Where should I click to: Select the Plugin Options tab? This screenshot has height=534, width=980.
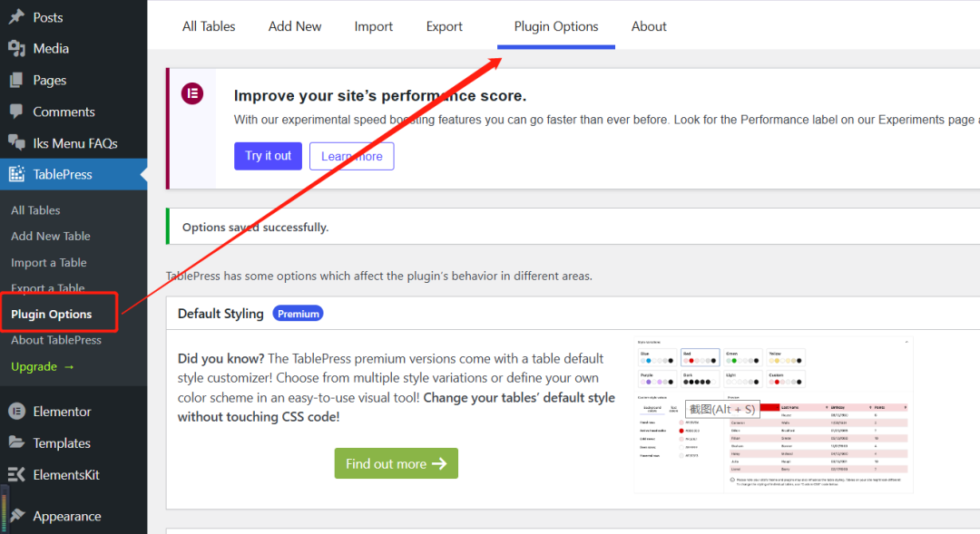click(556, 26)
